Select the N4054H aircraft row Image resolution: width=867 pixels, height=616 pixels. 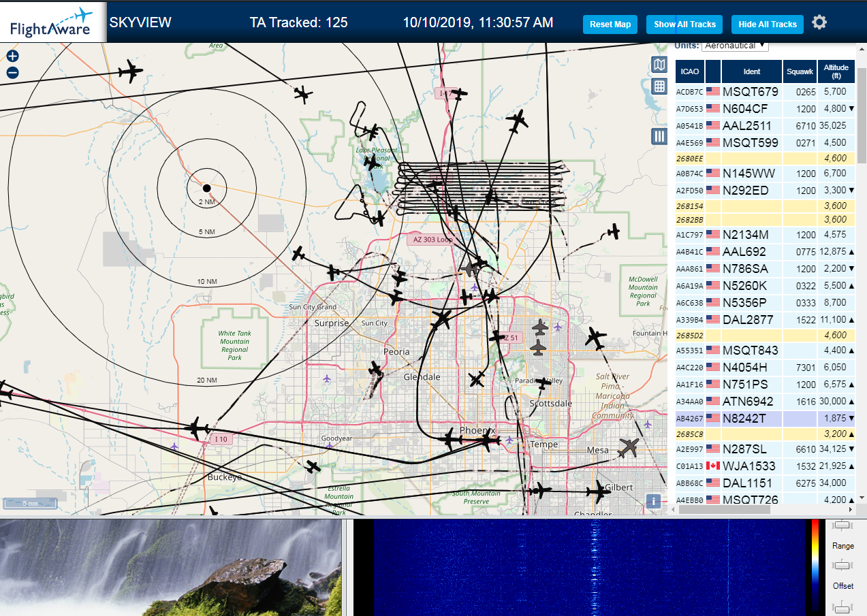(x=765, y=367)
